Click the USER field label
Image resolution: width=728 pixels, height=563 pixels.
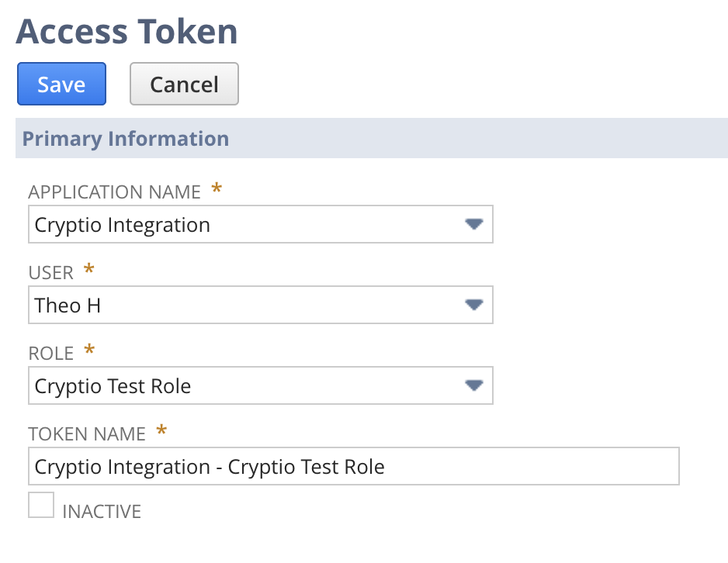51,272
